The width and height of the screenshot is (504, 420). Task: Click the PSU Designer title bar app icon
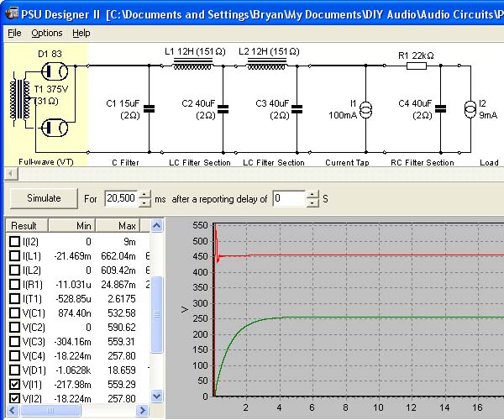click(x=13, y=13)
